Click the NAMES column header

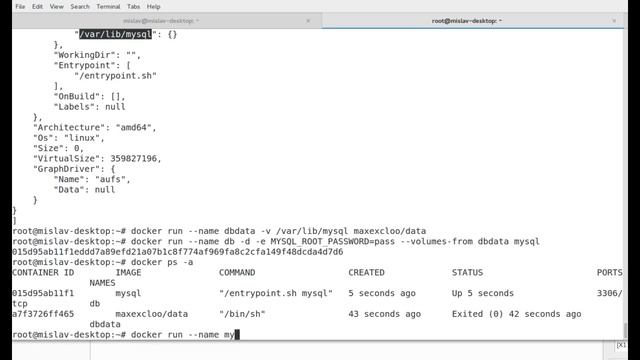point(102,283)
